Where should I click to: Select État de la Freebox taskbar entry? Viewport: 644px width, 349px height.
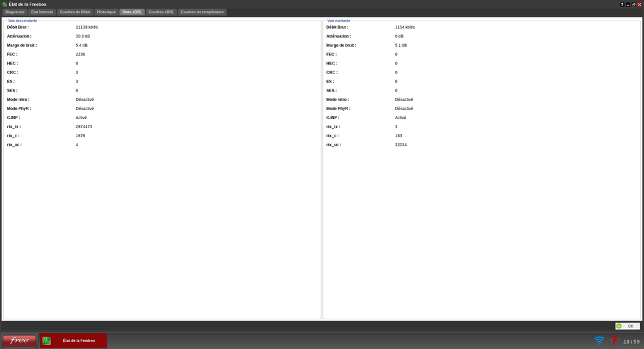click(x=73, y=341)
